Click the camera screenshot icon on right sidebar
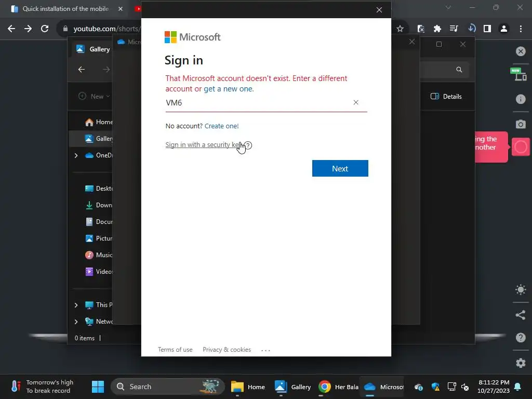 [x=521, y=124]
